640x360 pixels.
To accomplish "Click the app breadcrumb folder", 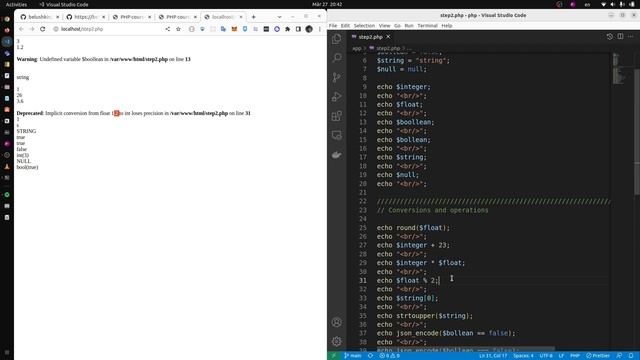I will pyautogui.click(x=356, y=48).
